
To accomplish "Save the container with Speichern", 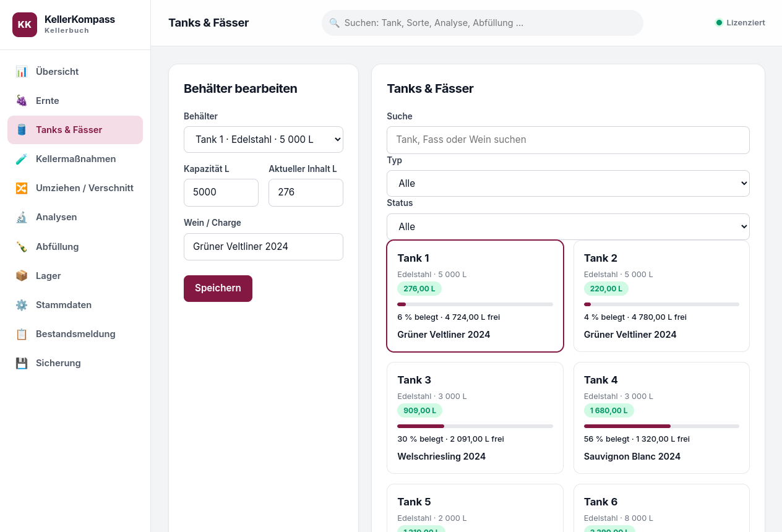I will point(218,288).
